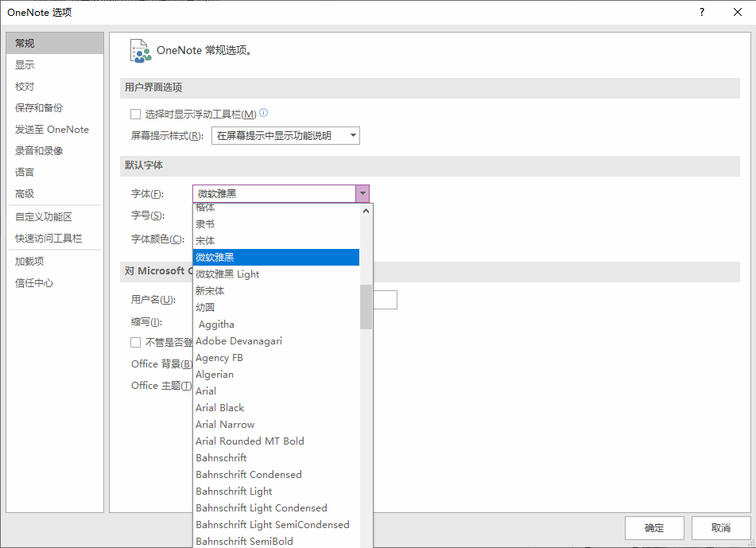Select plain Bahnschrift font entry

pyautogui.click(x=277, y=458)
